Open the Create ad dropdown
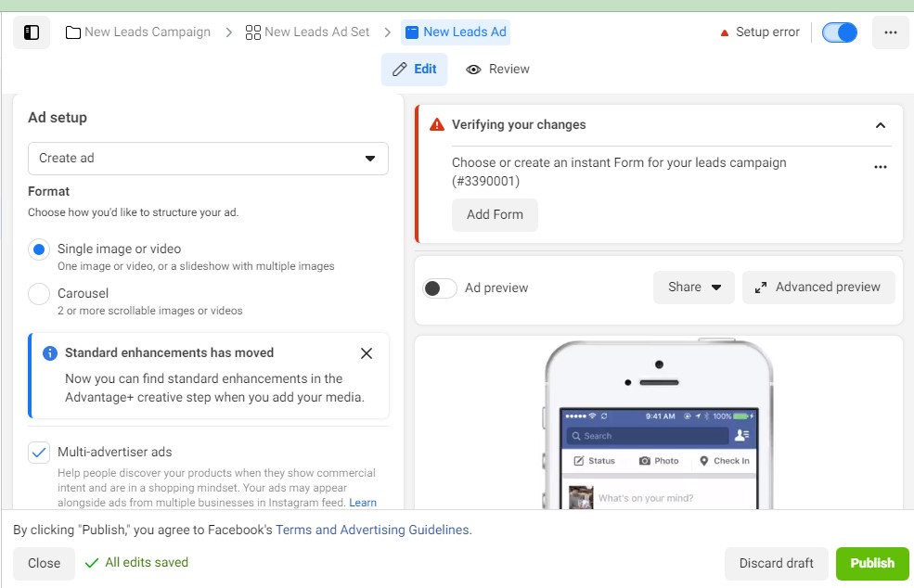914x588 pixels. point(208,159)
